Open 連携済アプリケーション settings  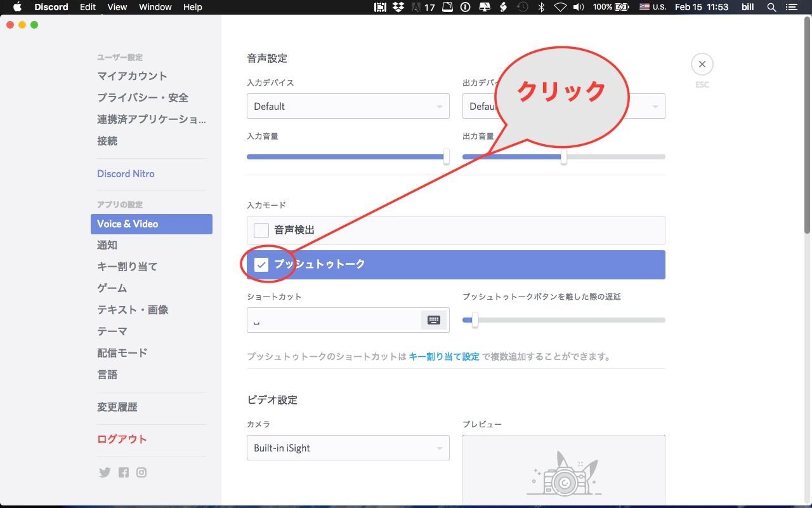(x=152, y=119)
